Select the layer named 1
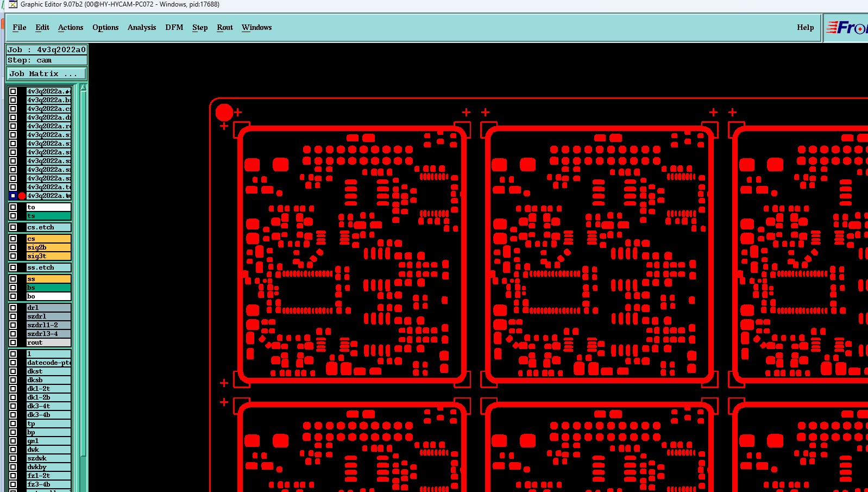This screenshot has height=492, width=868. click(49, 354)
